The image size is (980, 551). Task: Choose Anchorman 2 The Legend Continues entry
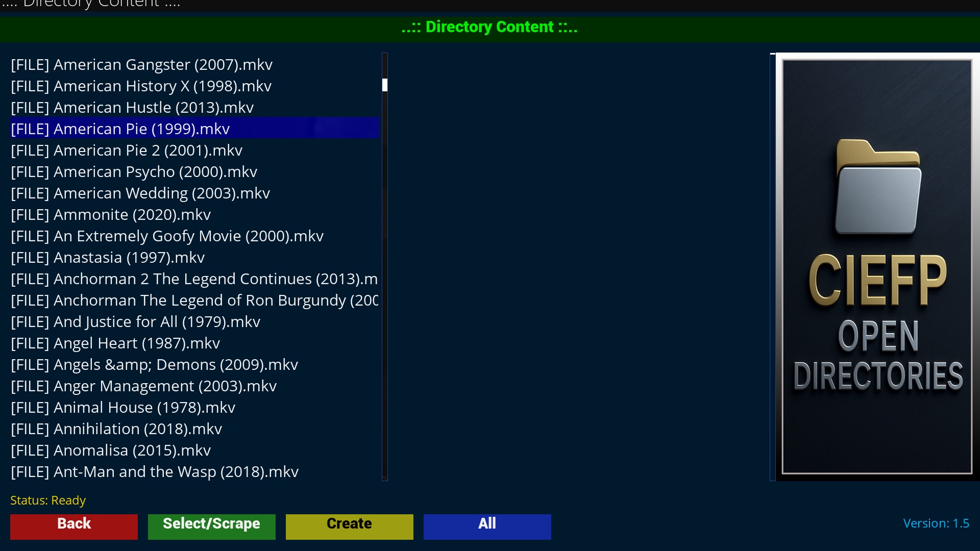[x=194, y=279]
